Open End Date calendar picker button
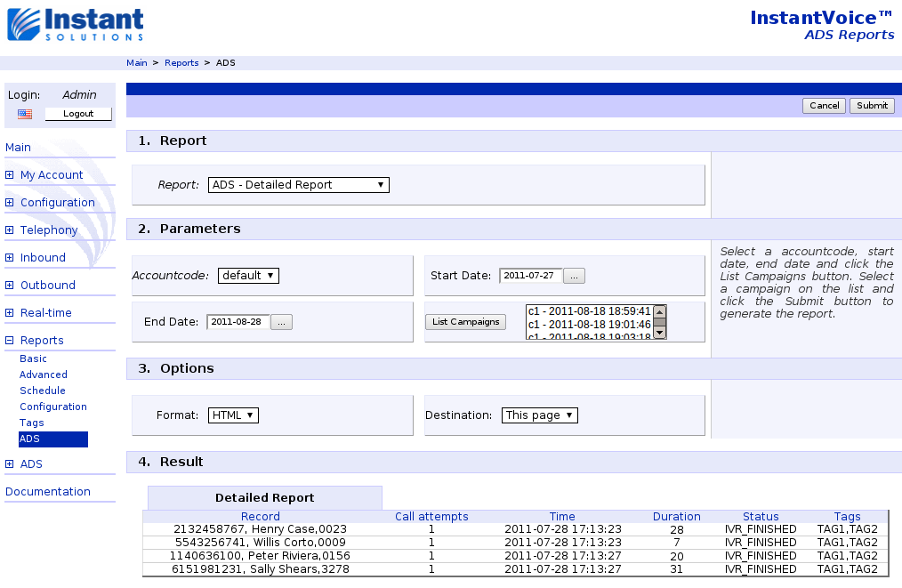 [281, 322]
